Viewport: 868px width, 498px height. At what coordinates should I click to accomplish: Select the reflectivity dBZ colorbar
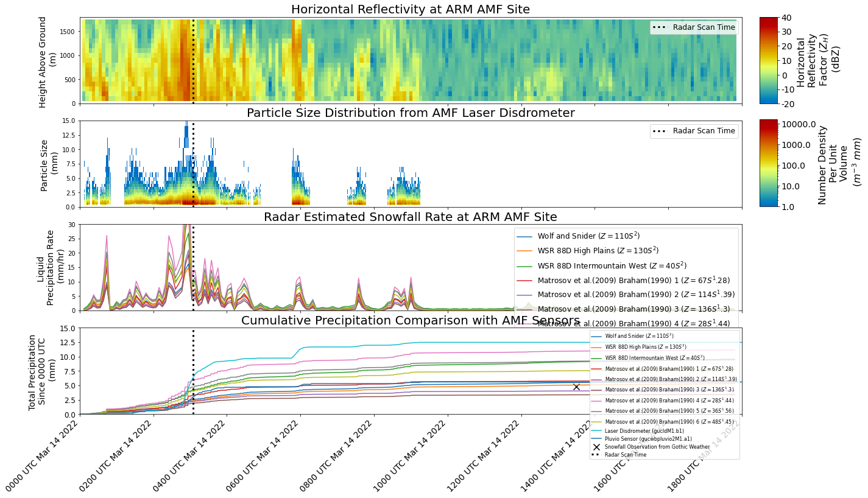tap(768, 60)
